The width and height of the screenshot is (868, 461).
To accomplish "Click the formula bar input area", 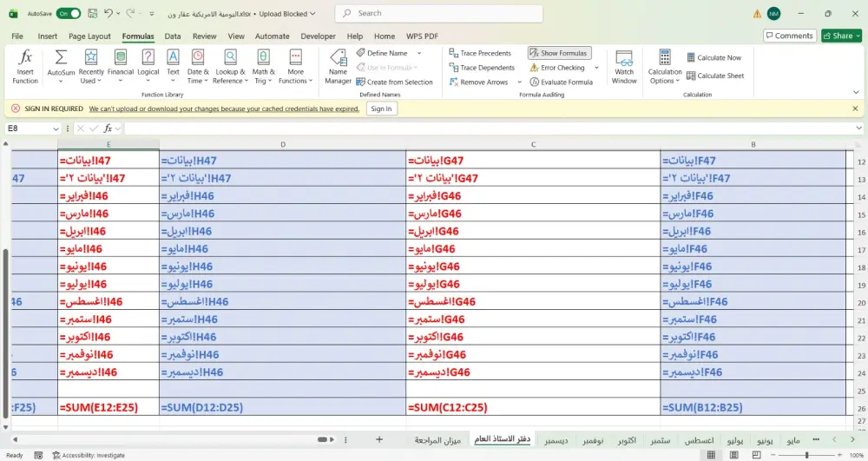I will click(x=490, y=128).
